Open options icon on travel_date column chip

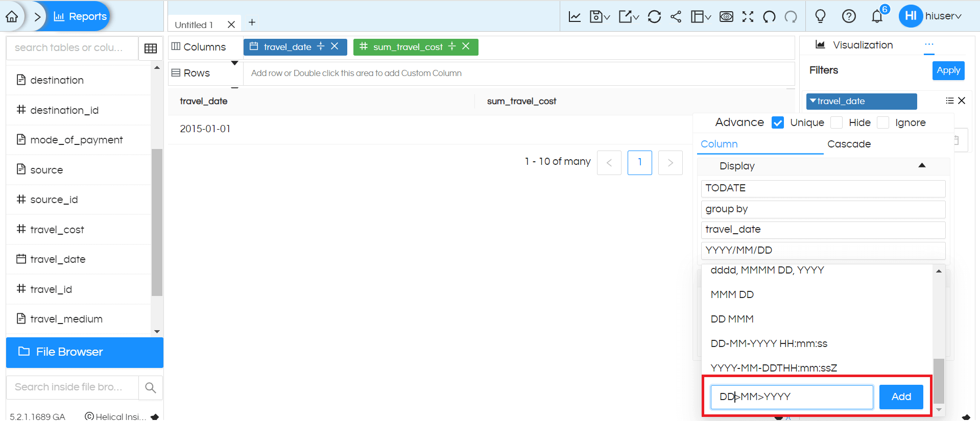pos(321,46)
